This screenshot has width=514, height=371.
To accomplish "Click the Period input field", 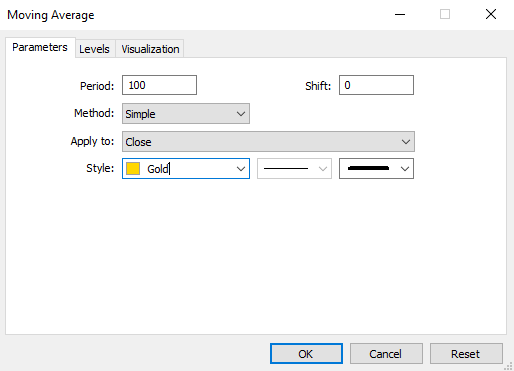I will (159, 85).
